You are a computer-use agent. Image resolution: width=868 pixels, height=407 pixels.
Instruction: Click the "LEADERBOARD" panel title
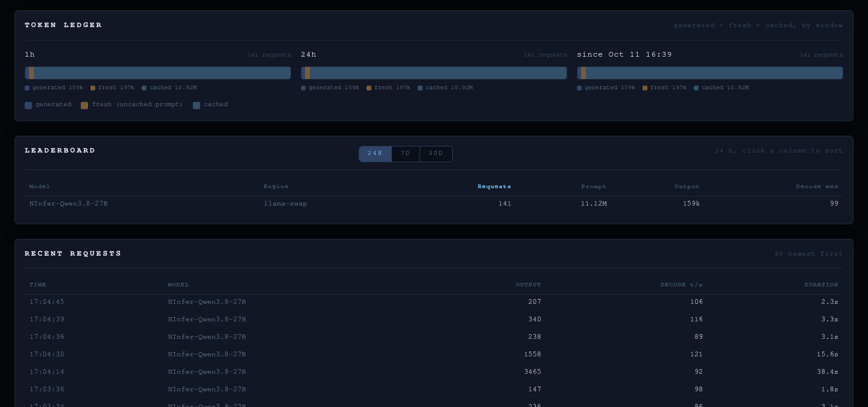coord(60,151)
